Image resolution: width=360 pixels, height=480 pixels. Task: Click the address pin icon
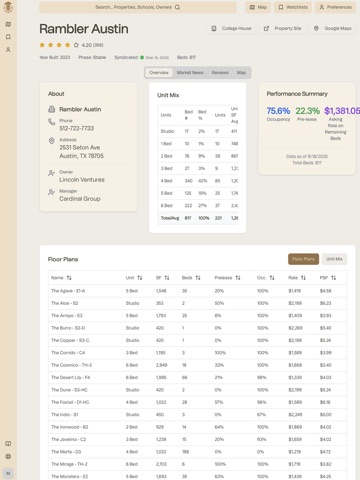tap(51, 141)
